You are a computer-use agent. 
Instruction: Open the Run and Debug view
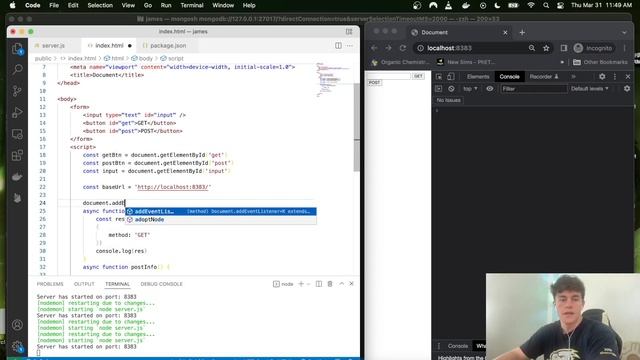17,112
